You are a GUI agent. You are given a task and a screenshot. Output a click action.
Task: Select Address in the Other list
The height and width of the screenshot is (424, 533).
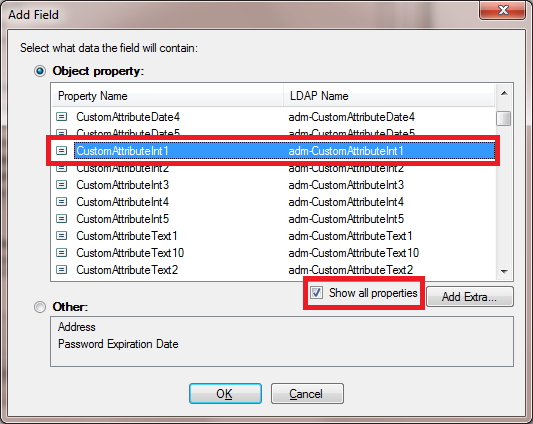click(x=77, y=327)
